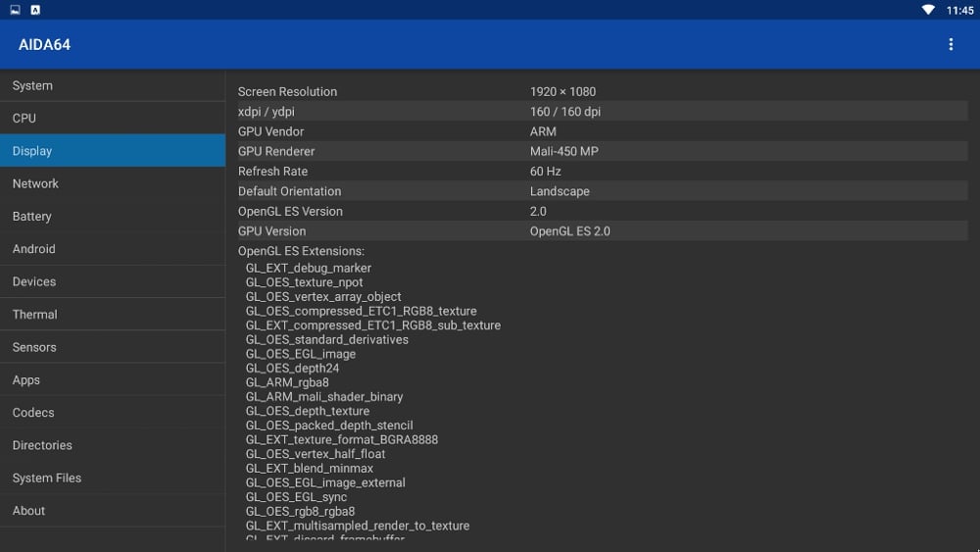Viewport: 980px width, 552px height.
Task: Select the xdpi / ydpi label
Action: tap(267, 111)
